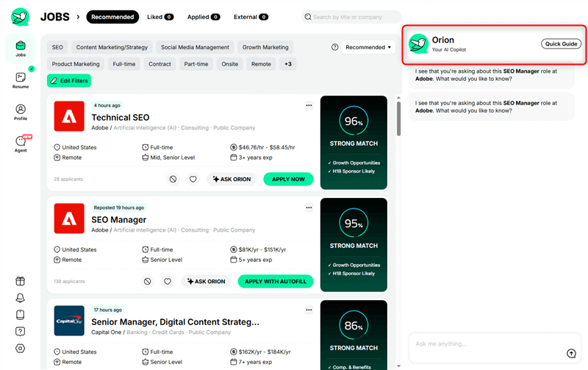Click the Orion bird avatar in chat panel
Image resolution: width=588 pixels, height=370 pixels.
pos(418,44)
